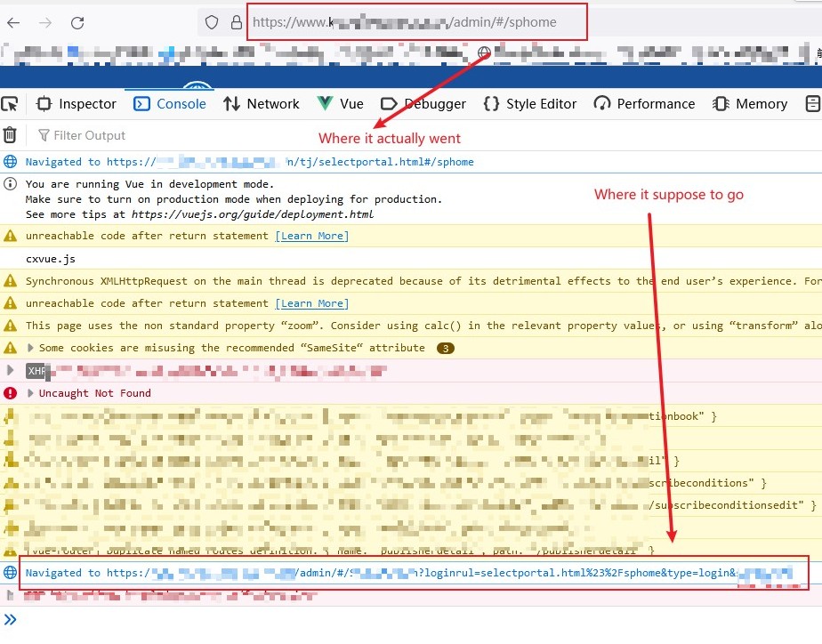Click the Console tab prompt icon
Screen dimensions: 822x644
pyautogui.click(x=141, y=104)
